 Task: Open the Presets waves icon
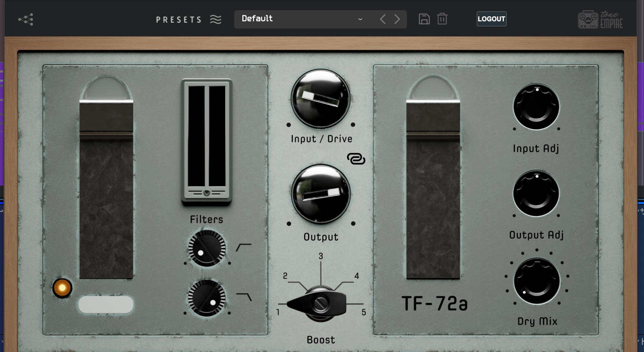pyautogui.click(x=215, y=19)
